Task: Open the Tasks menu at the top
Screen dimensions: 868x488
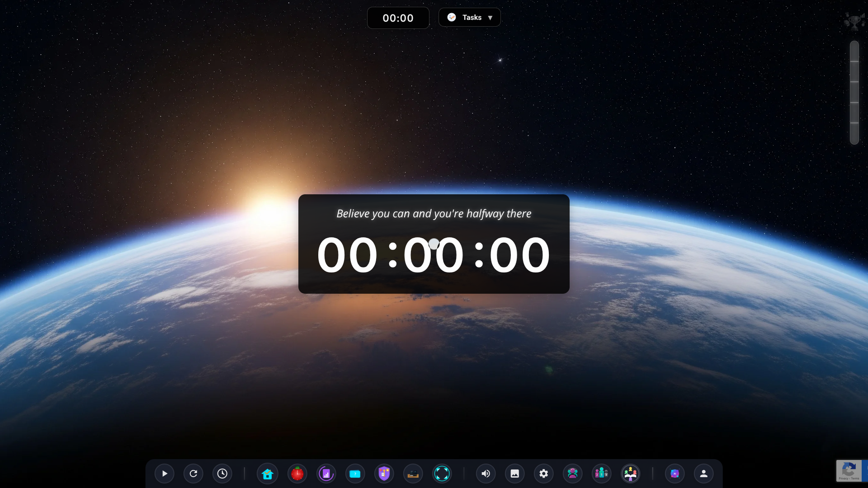Action: click(470, 17)
